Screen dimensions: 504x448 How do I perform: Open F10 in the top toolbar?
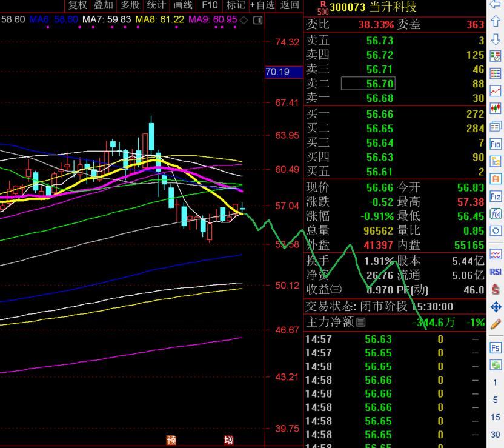tap(210, 5)
